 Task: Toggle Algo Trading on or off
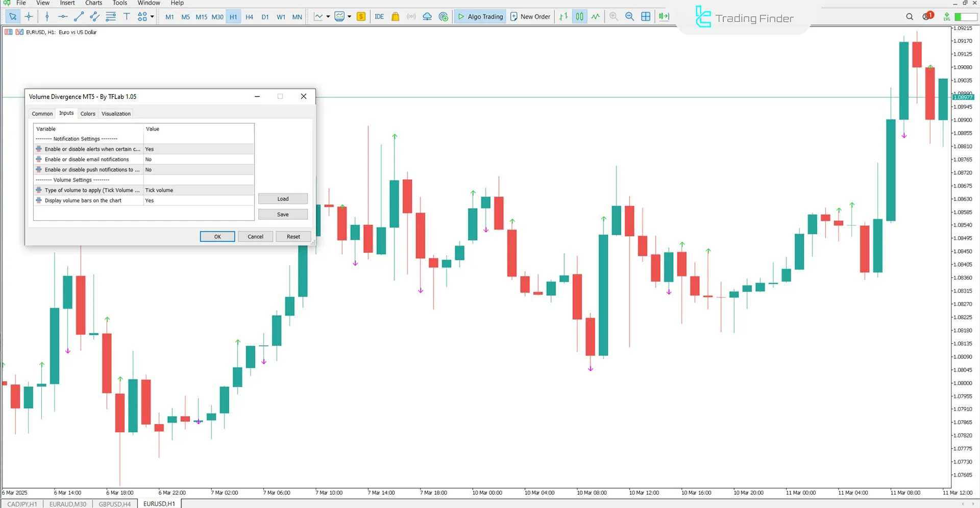[x=480, y=16]
